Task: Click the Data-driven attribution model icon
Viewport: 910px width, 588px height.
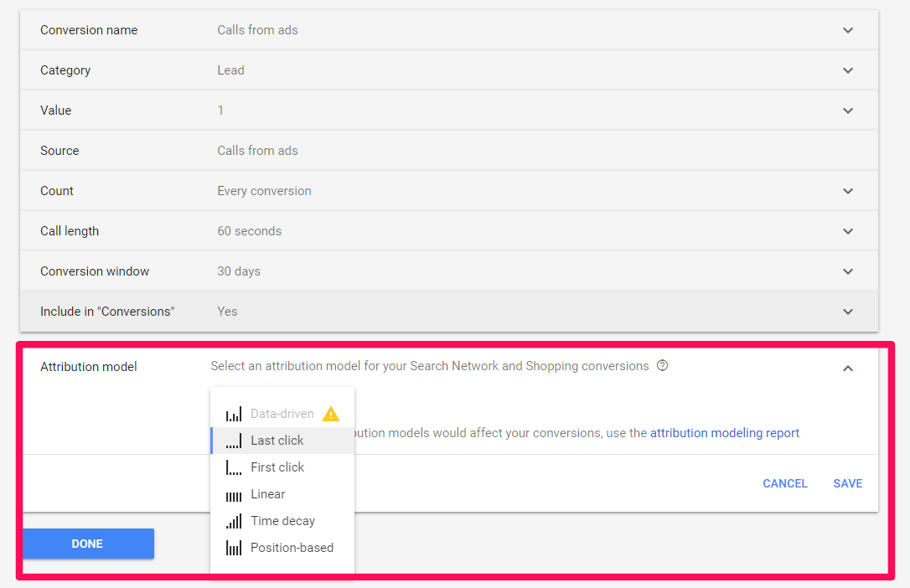Action: point(234,413)
